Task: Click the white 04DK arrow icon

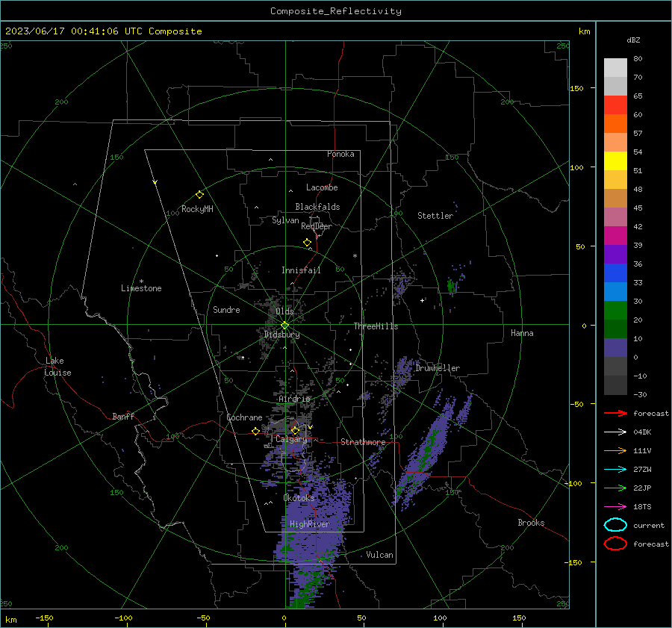Action: [615, 432]
